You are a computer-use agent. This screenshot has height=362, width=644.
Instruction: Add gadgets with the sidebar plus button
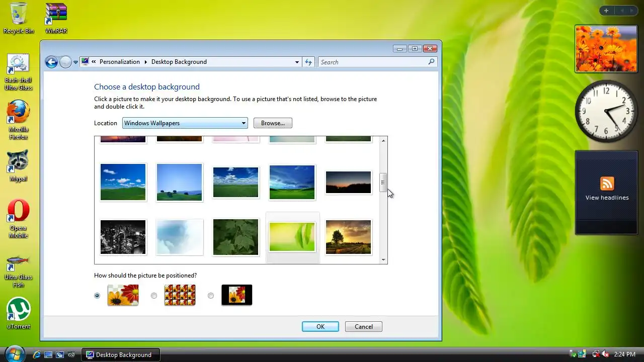click(x=606, y=11)
